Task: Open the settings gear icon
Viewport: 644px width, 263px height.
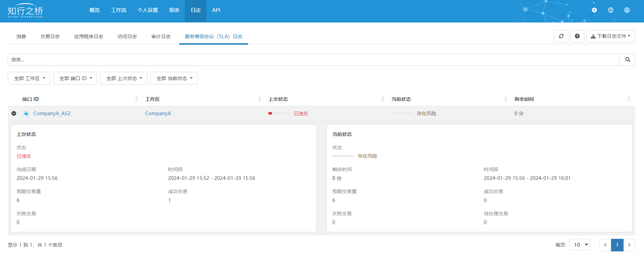Action: coord(594,10)
